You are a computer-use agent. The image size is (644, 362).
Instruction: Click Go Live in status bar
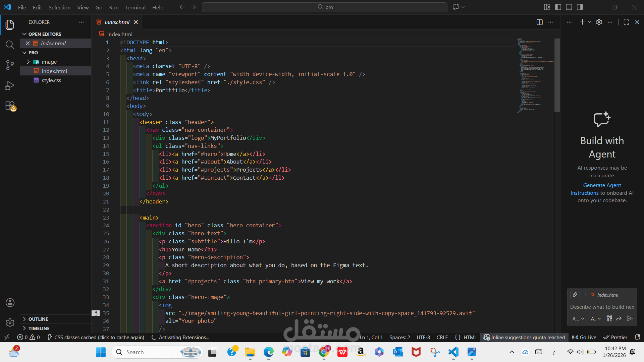[x=584, y=338]
